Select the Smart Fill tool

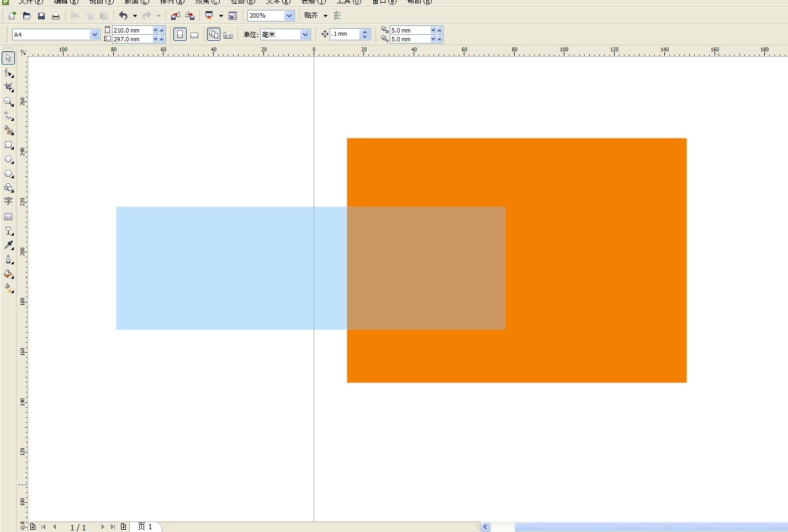[x=8, y=130]
